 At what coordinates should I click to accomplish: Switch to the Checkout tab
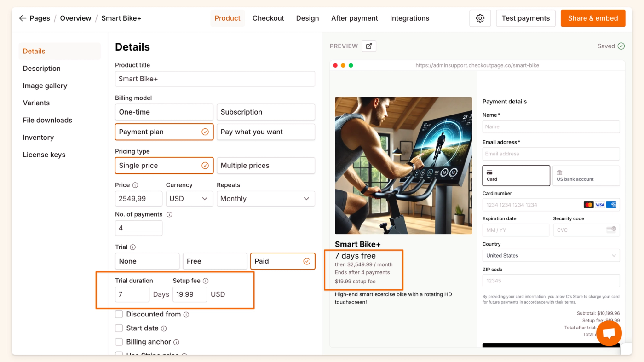[268, 18]
